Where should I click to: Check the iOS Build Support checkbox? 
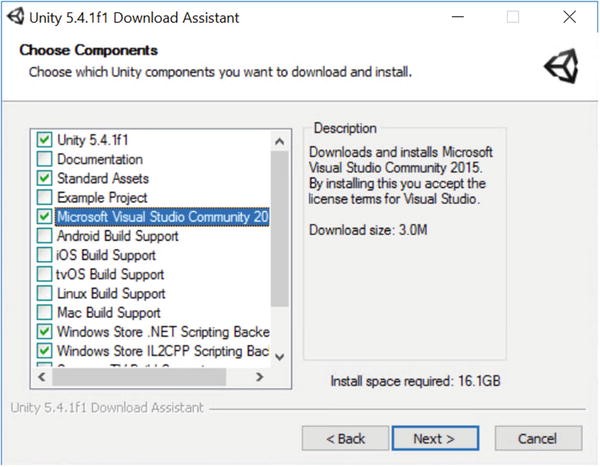point(44,255)
